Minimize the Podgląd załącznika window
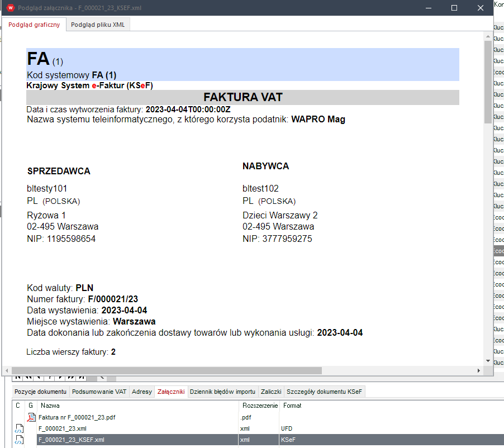504x448 pixels. 429,8
